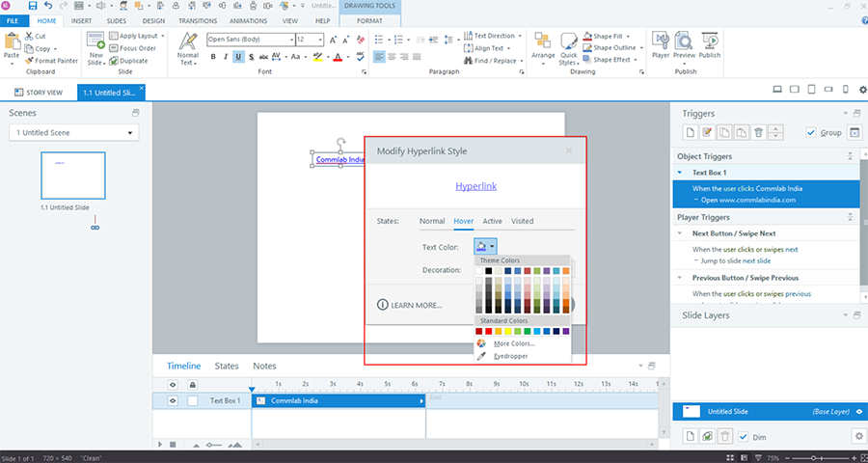
Task: Click the Clear Formatting eraser icon
Action: click(x=361, y=40)
